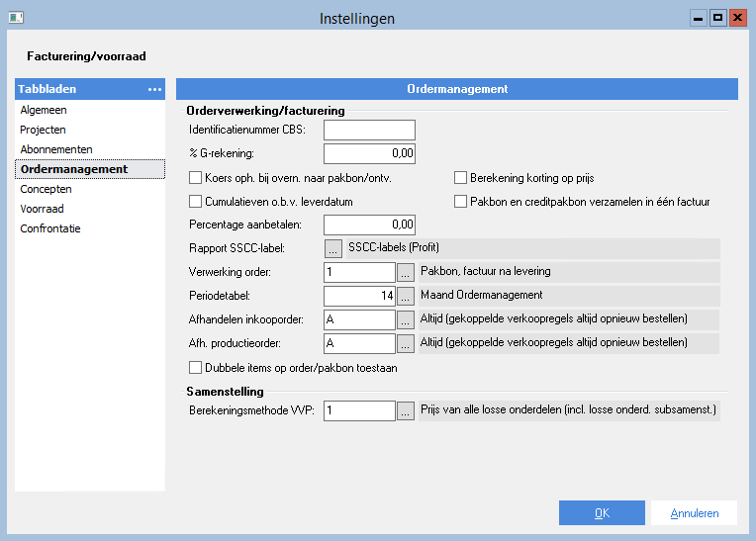Open lookup for Afh. productieorder

[x=406, y=344]
